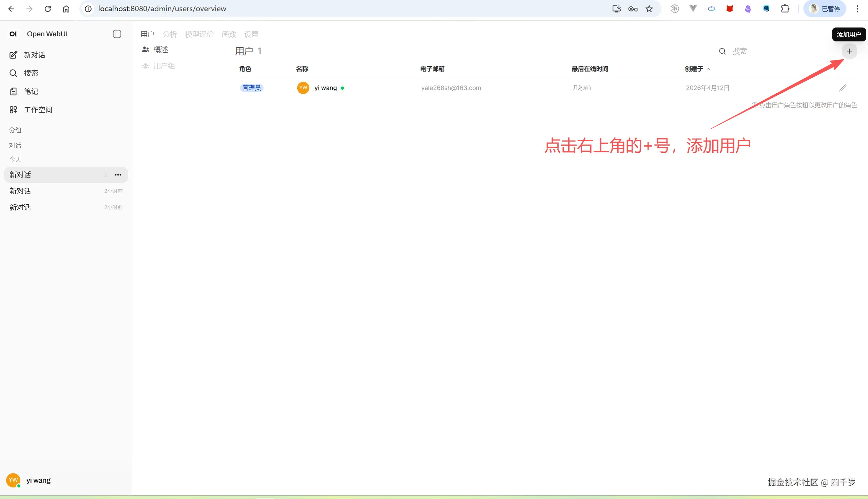Viewport: 868px width, 499px height.
Task: Edit yi wang via the pencil icon
Action: coord(843,88)
